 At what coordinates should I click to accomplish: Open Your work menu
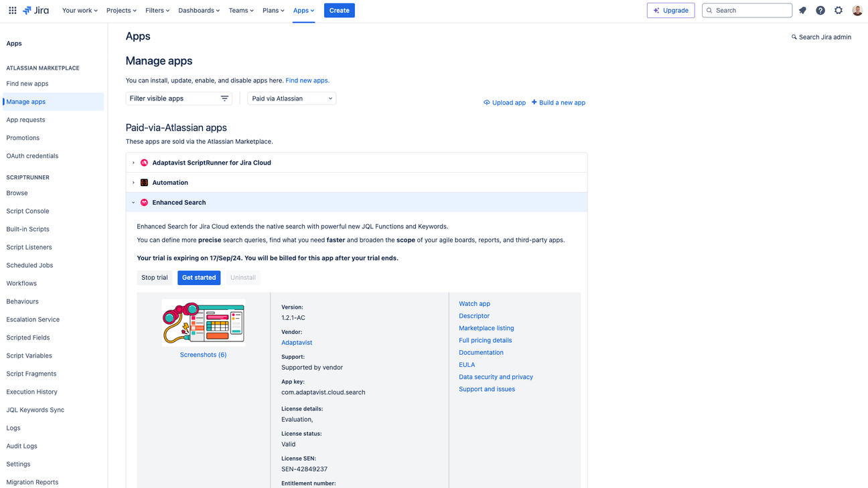click(x=80, y=10)
